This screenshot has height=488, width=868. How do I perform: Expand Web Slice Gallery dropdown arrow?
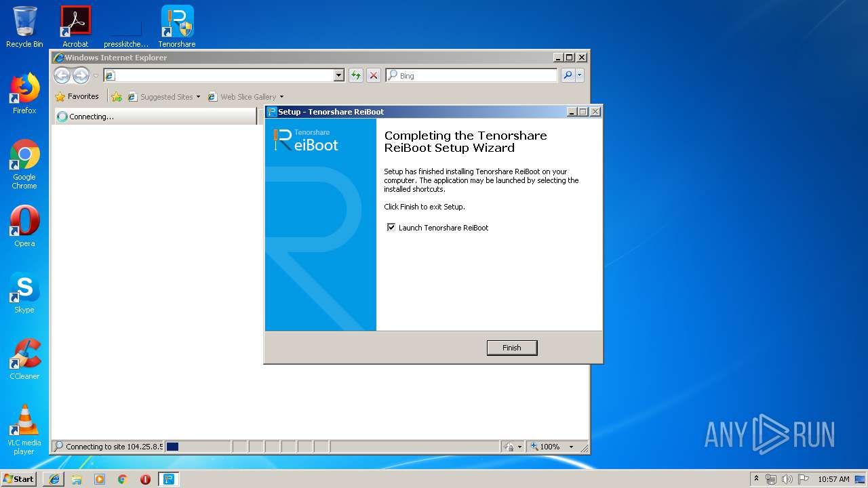pos(281,96)
